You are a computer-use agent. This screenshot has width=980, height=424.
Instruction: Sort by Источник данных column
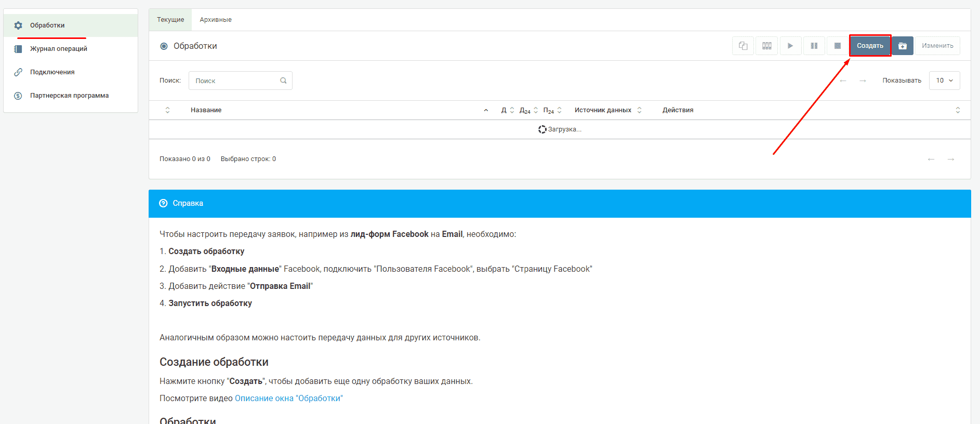click(x=603, y=110)
